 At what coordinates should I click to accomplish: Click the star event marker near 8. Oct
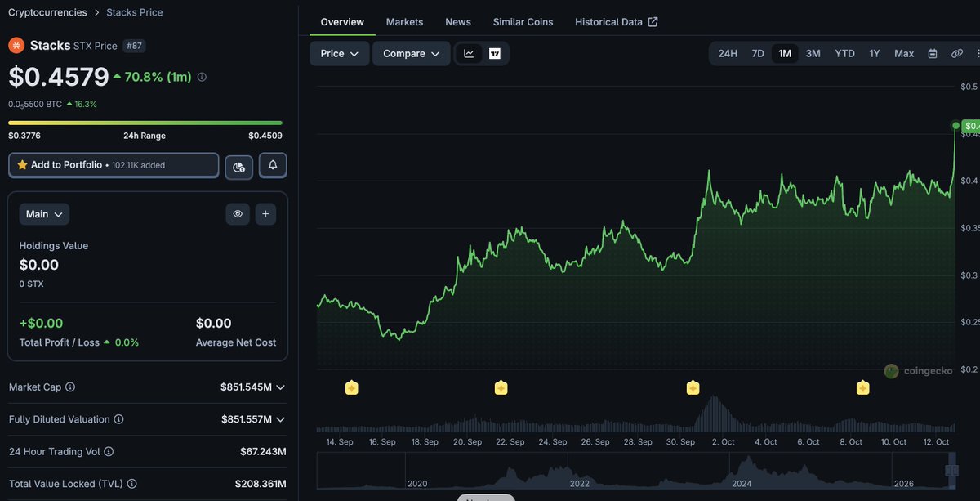(x=862, y=387)
